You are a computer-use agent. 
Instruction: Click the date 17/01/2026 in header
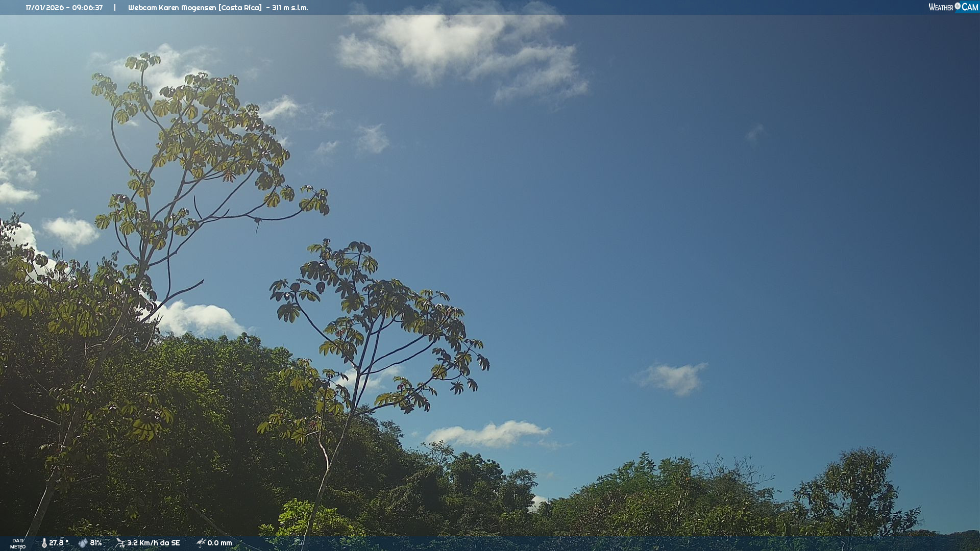click(44, 8)
